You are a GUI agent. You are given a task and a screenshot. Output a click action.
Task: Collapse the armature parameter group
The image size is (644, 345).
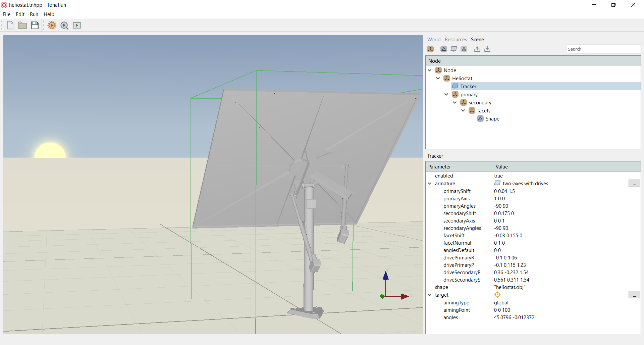[430, 183]
